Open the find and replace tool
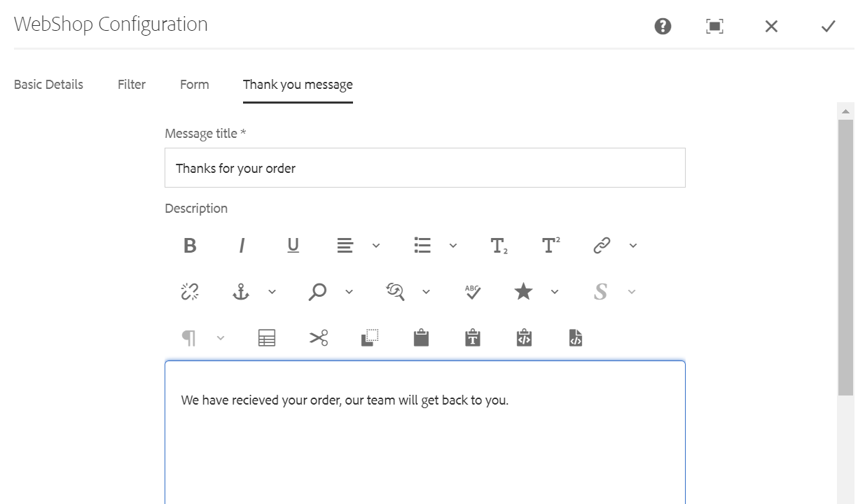The height and width of the screenshot is (504, 858). 396,292
